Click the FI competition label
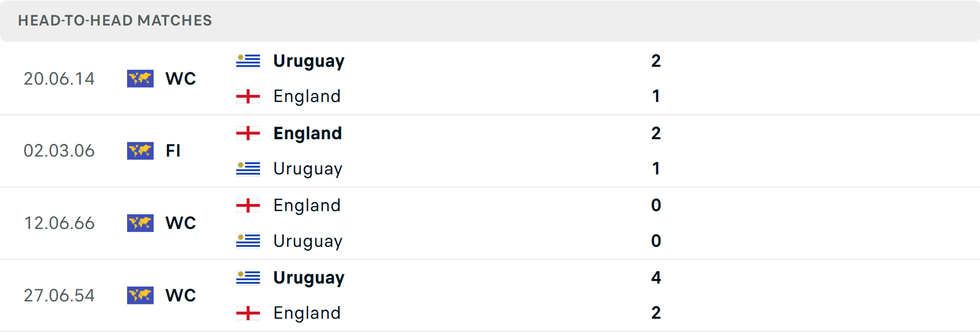980x332 pixels. [x=173, y=151]
